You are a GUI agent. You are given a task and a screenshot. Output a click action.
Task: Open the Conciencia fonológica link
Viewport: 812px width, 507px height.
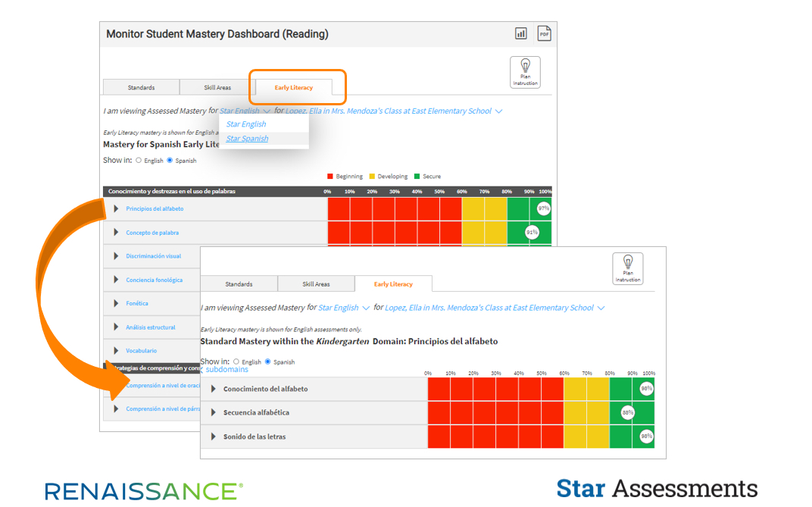click(155, 280)
